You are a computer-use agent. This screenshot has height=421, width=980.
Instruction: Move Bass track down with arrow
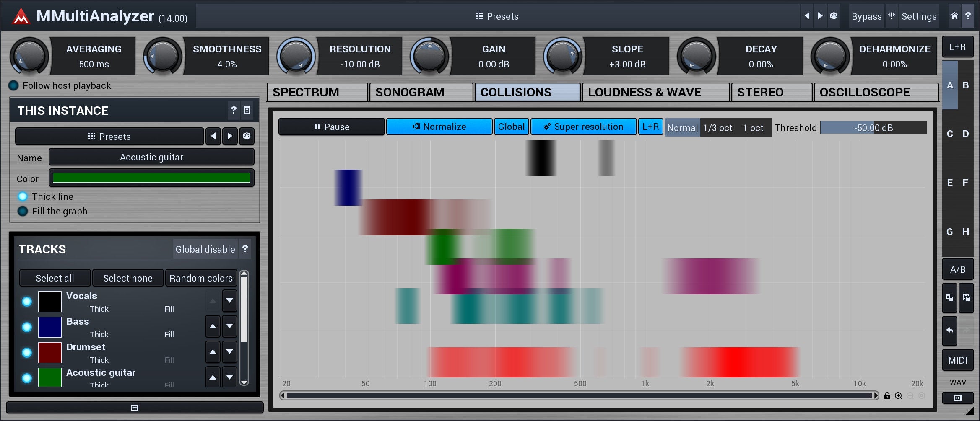pos(229,326)
